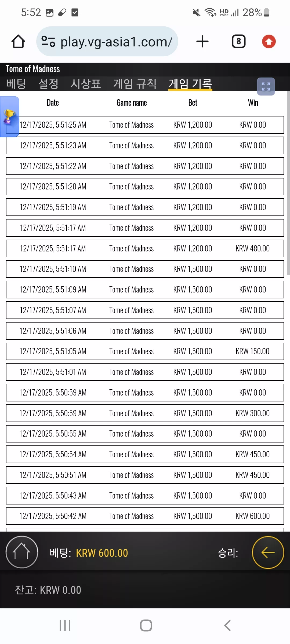Tap the red upload arrow icon
The width and height of the screenshot is (290, 644).
tap(269, 42)
